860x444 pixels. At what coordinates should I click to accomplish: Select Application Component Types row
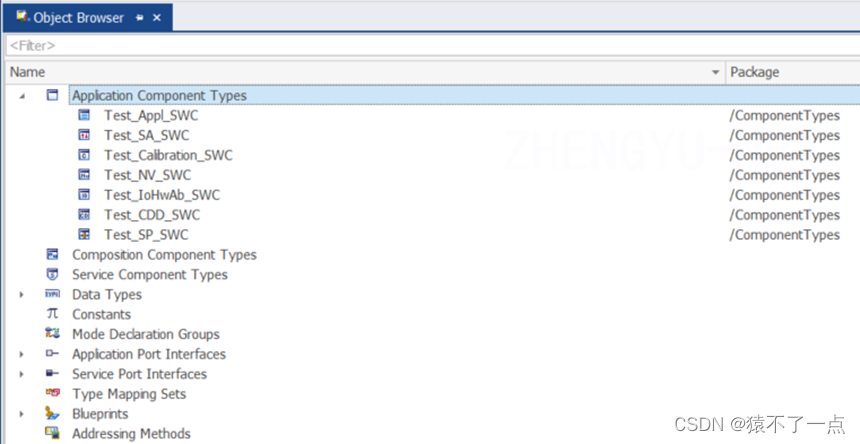coord(465,95)
